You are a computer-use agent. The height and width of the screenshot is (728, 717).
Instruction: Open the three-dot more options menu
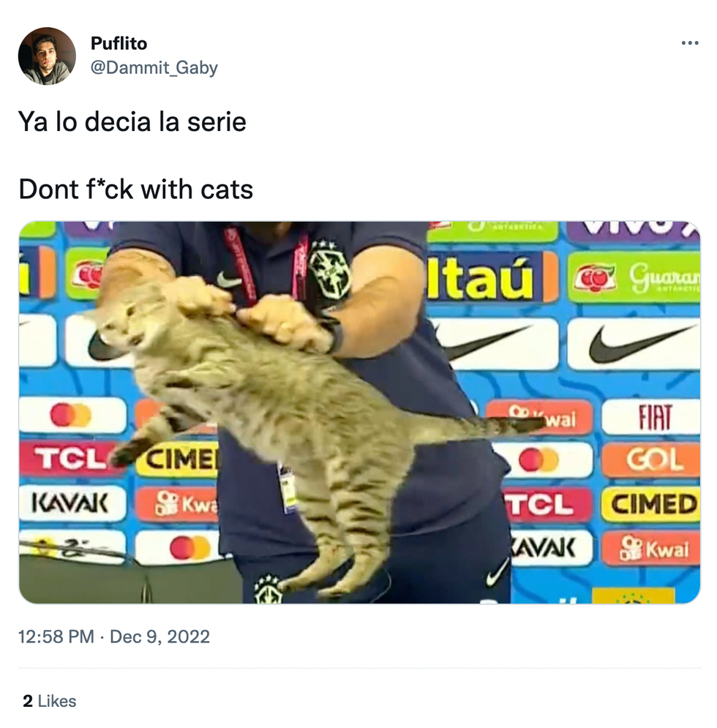(x=690, y=43)
